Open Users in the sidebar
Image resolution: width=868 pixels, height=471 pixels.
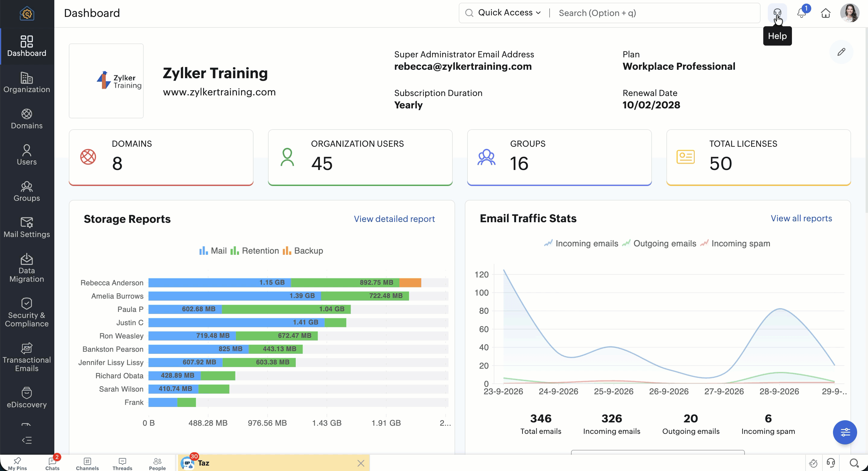click(x=27, y=155)
